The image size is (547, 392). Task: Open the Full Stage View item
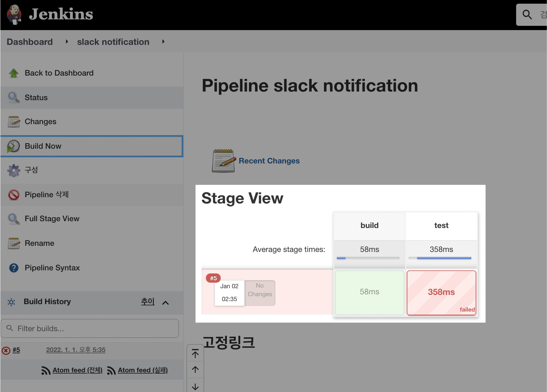[52, 219]
